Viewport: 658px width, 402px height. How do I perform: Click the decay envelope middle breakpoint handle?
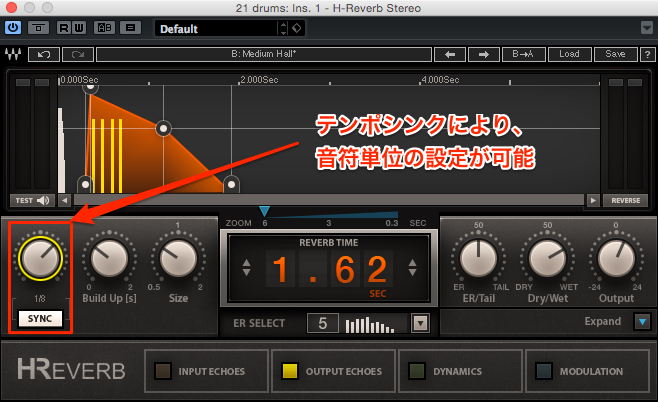[x=163, y=128]
